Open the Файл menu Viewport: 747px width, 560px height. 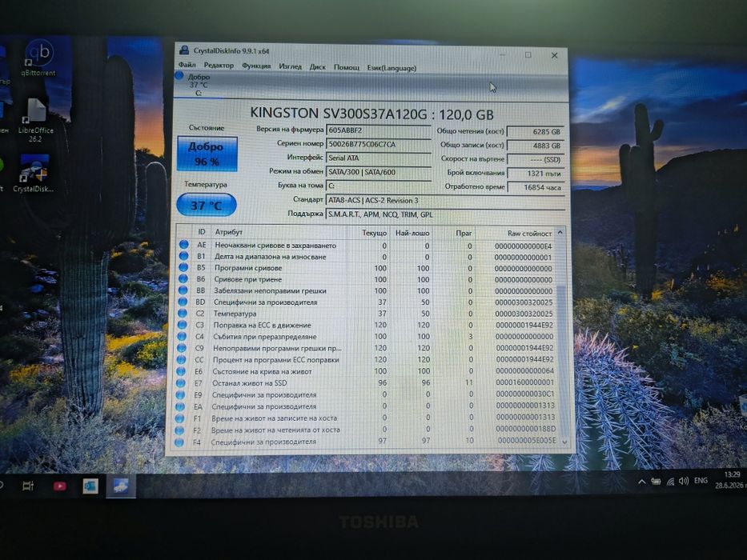click(187, 64)
